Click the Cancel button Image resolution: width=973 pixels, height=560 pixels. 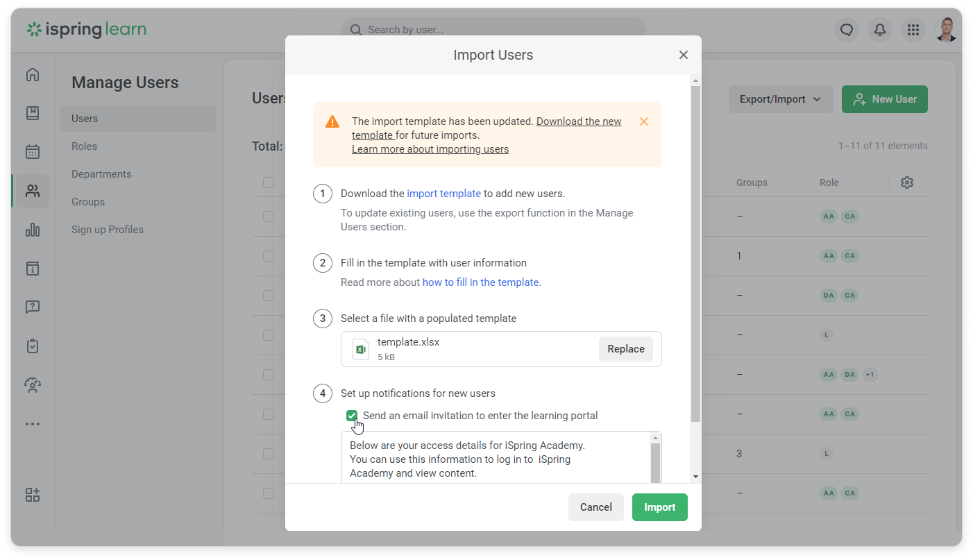coord(596,507)
